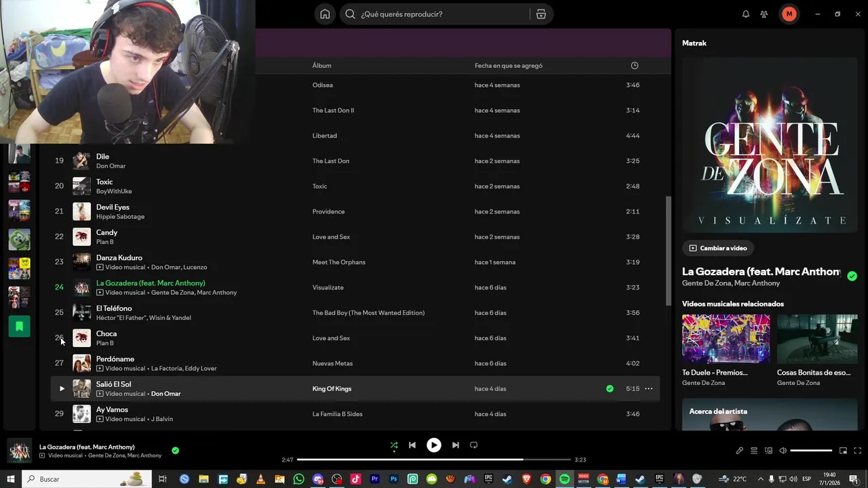Click now-playing cover art in bottom bar
This screenshot has height=488, width=868.
19,451
